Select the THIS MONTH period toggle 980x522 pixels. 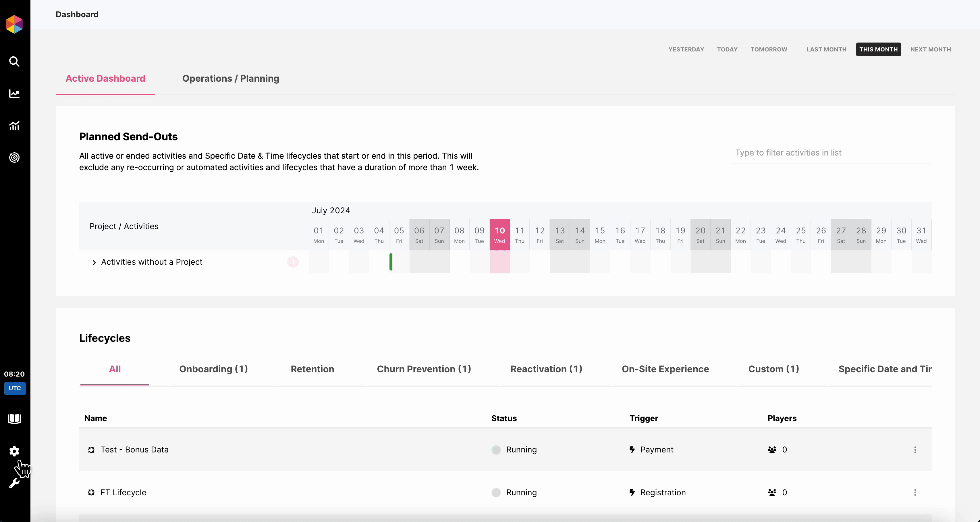pos(878,49)
